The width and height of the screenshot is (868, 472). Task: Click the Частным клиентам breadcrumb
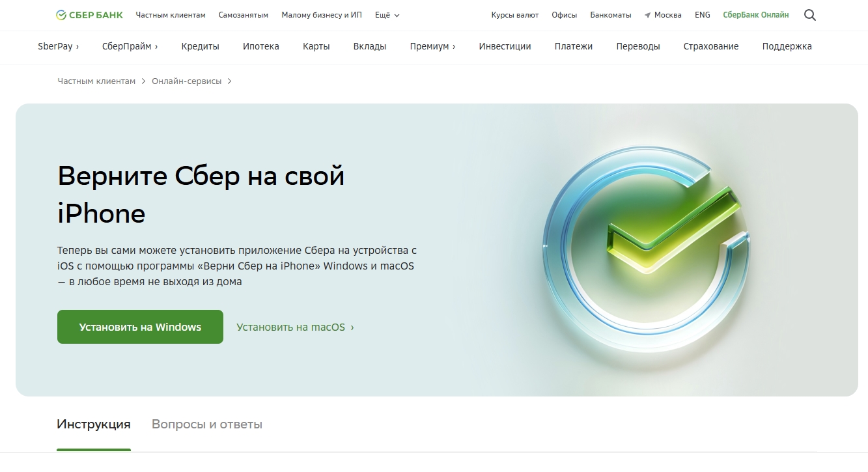pyautogui.click(x=96, y=81)
